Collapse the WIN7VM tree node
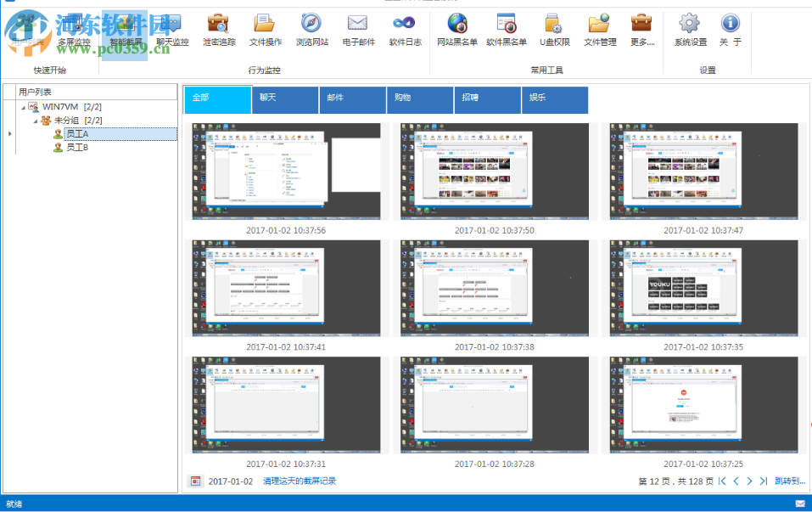The image size is (812, 512). point(23,107)
